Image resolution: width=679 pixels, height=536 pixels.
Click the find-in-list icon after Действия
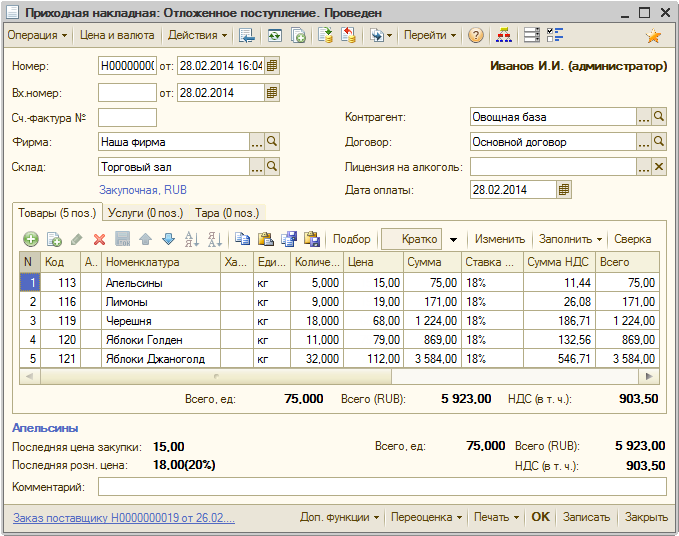pyautogui.click(x=247, y=35)
